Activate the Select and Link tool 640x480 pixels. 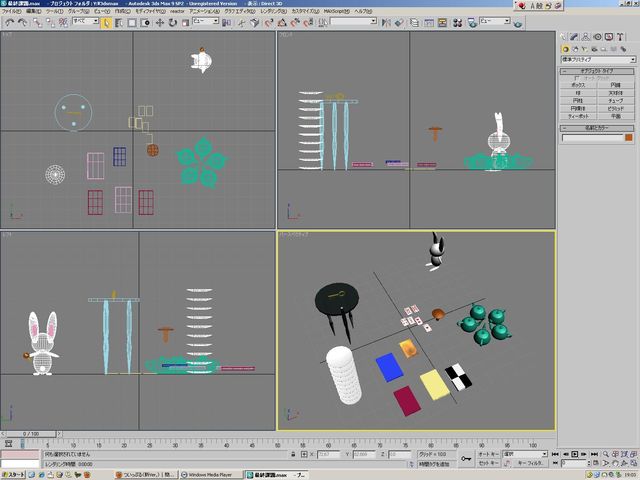(x=38, y=22)
